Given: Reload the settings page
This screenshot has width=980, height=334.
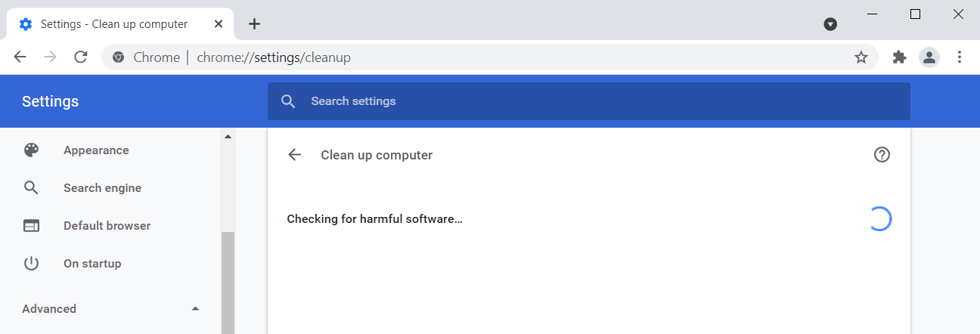Looking at the screenshot, I should pyautogui.click(x=81, y=57).
